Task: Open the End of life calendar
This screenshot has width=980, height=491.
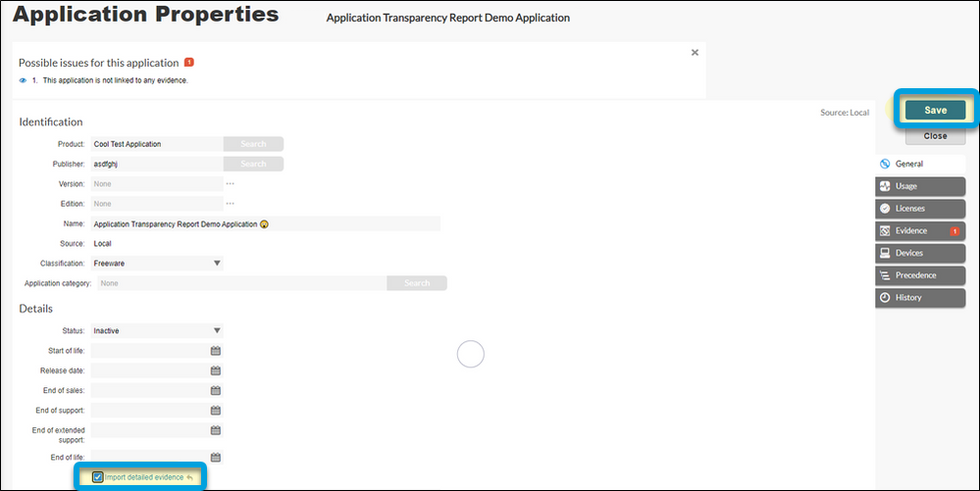Action: pos(216,458)
